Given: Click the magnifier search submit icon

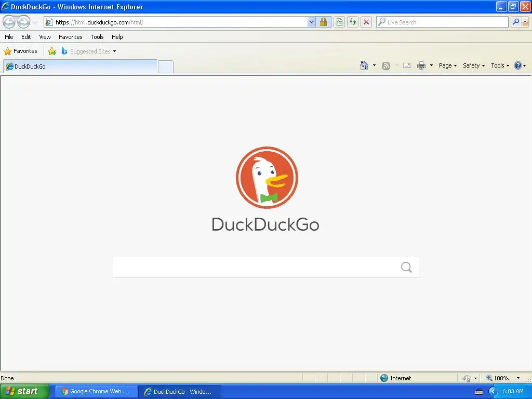Looking at the screenshot, I should tap(406, 268).
